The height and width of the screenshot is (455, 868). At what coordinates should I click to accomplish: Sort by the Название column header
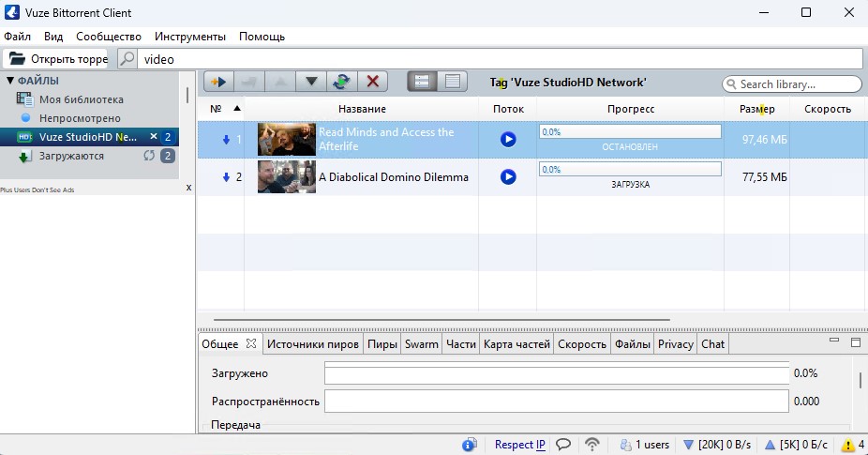362,109
